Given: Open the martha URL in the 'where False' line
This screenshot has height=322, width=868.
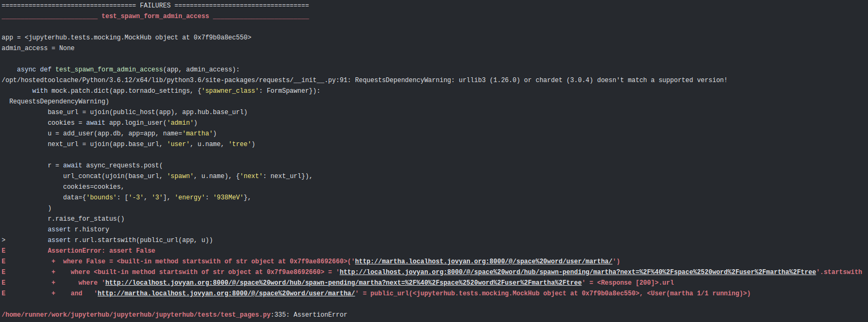Looking at the screenshot, I should coord(483,261).
